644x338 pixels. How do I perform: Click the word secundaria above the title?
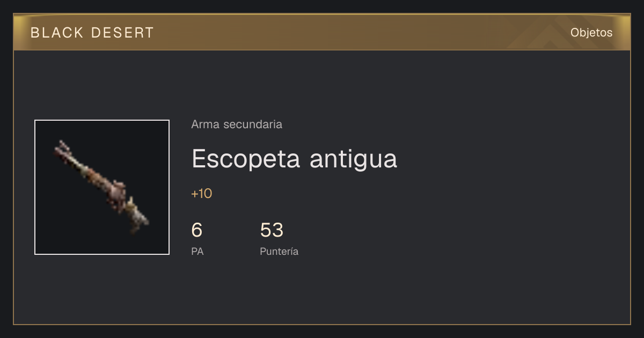coord(252,124)
